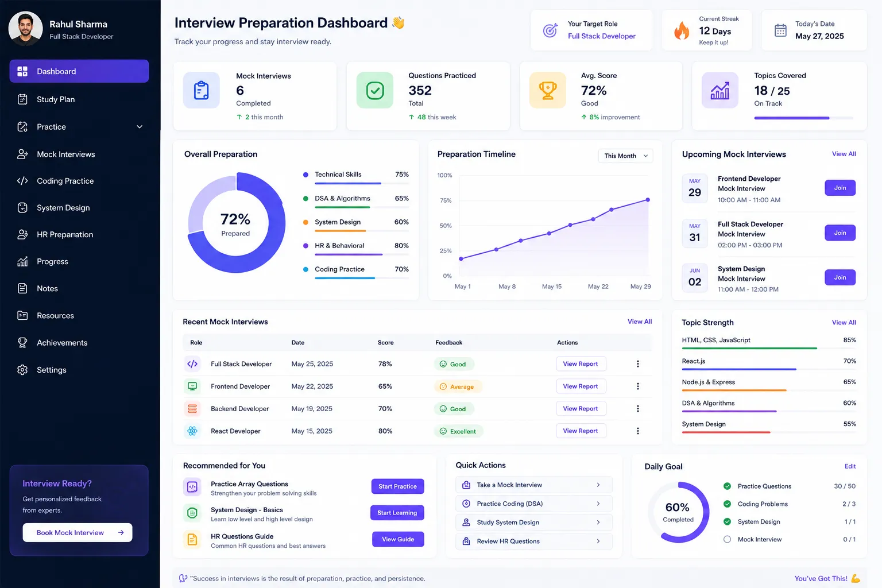This screenshot has width=882, height=588.
Task: Click the Notes icon in sidebar
Action: pyautogui.click(x=22, y=288)
